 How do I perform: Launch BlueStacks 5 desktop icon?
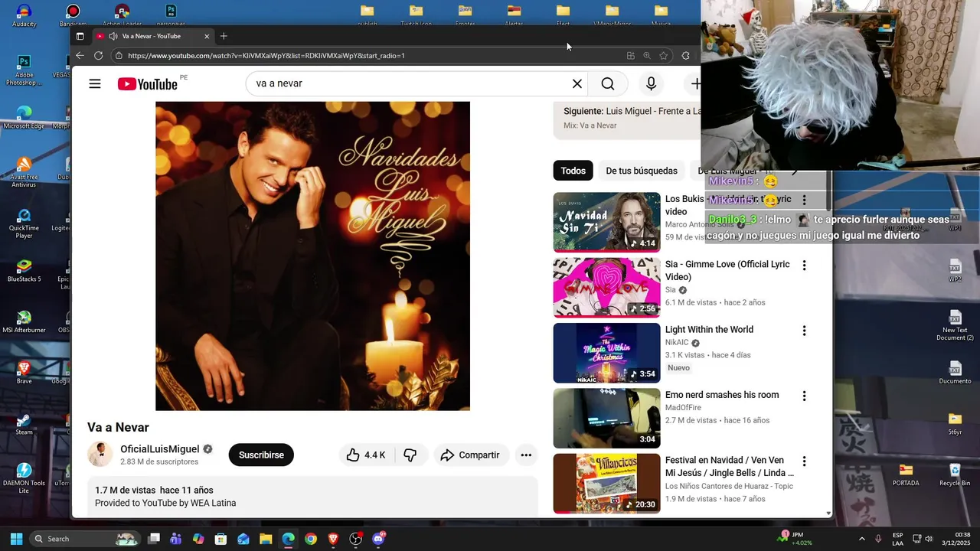coord(24,270)
